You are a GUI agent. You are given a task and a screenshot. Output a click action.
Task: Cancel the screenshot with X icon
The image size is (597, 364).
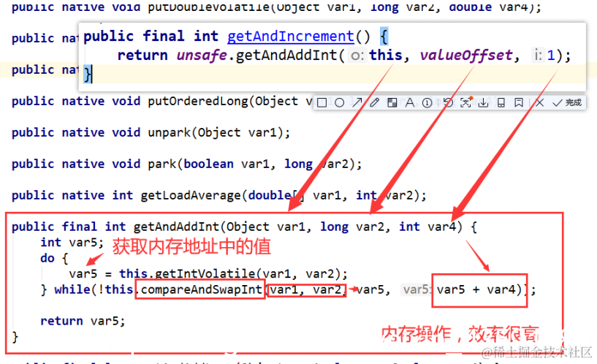(539, 102)
